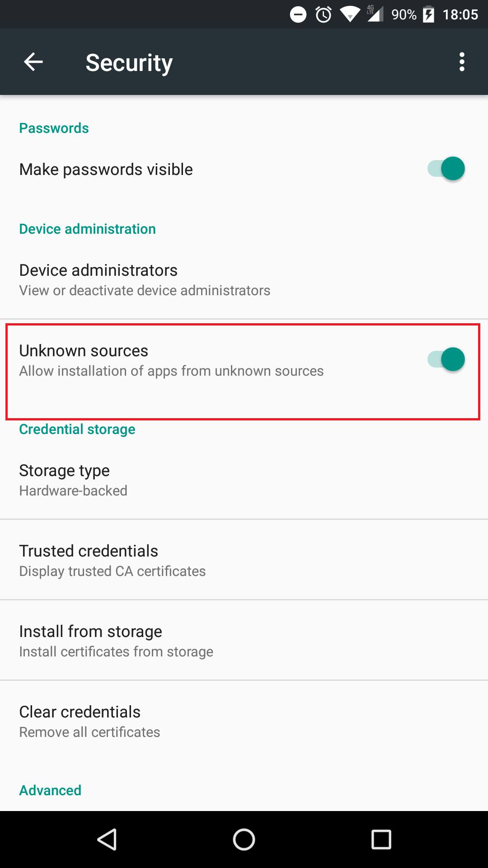Viewport: 488px width, 868px height.
Task: Tap the alarm clock status icon
Action: click(324, 15)
